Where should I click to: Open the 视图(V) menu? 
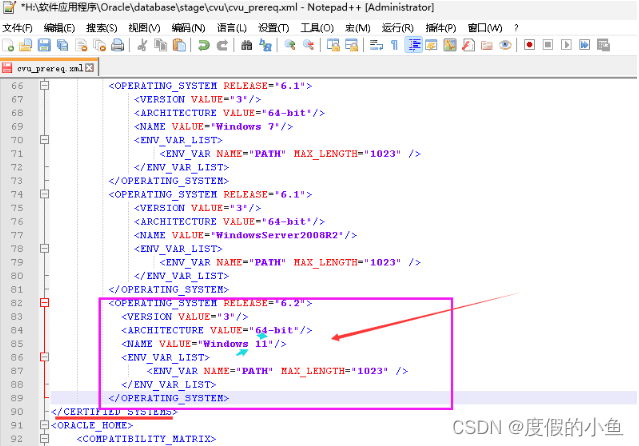(144, 28)
